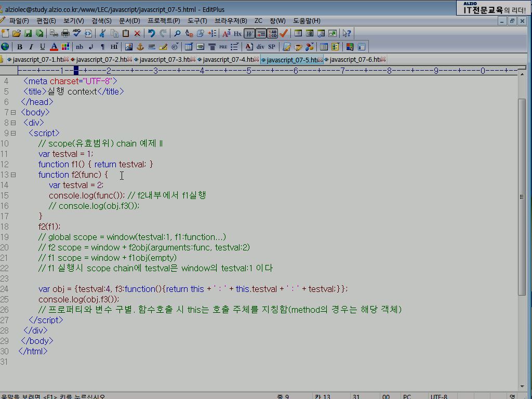This screenshot has height=399, width=532.
Task: Collapse the body tag fold on line 7
Action: [x=13, y=112]
